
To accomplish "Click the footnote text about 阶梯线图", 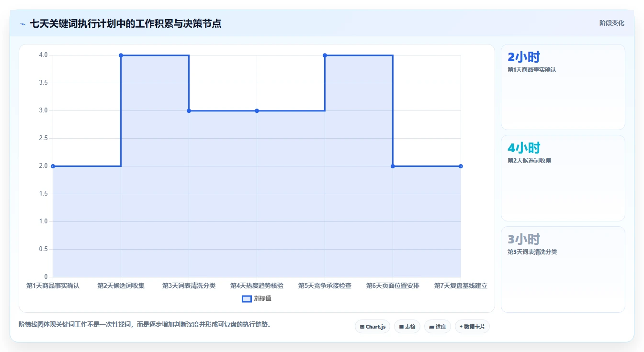I will coord(146,325).
